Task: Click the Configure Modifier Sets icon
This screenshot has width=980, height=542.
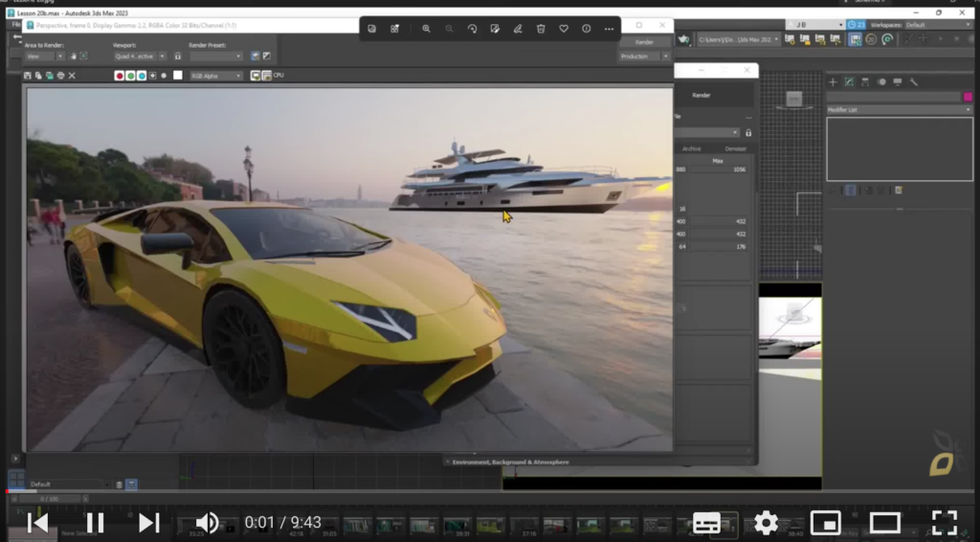Action: click(x=898, y=190)
